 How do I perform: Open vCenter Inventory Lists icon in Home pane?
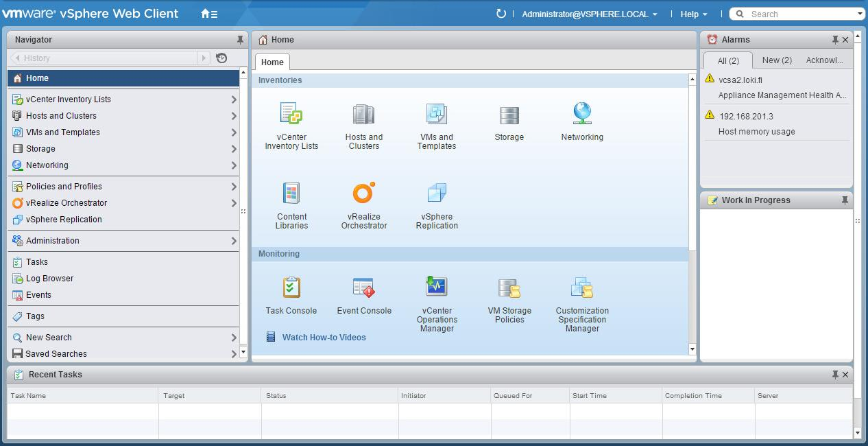click(x=291, y=114)
